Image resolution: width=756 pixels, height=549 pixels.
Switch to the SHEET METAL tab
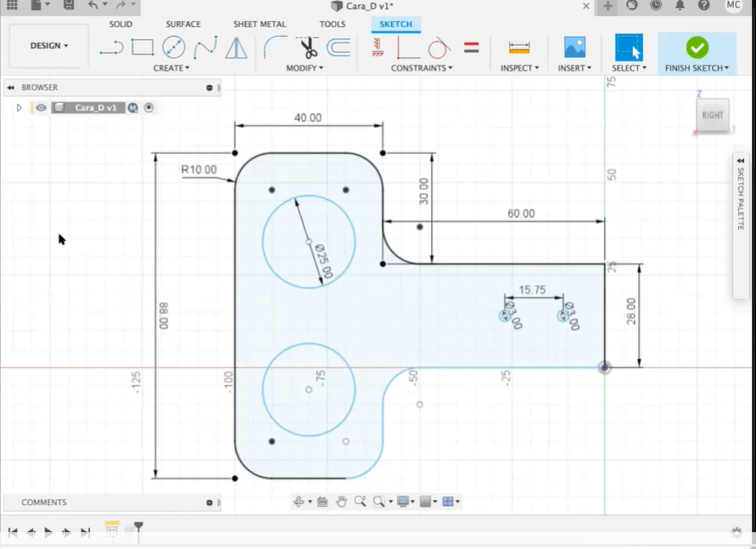(x=259, y=24)
